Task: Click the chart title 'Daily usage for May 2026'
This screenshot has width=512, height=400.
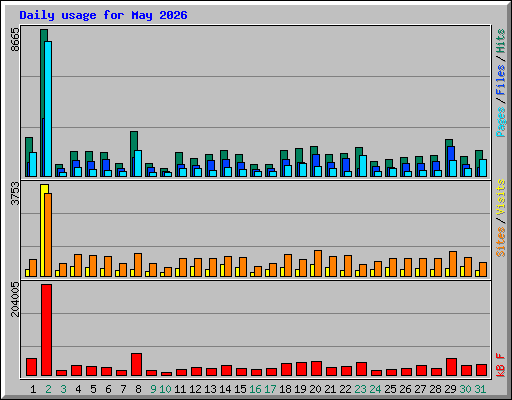Action: pos(103,15)
